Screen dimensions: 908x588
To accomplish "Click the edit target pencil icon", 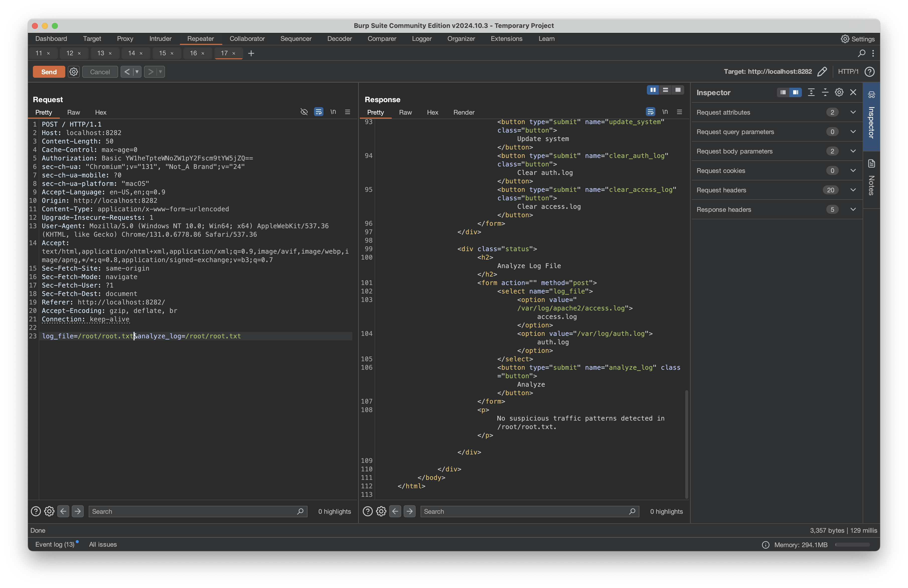I will (x=822, y=72).
